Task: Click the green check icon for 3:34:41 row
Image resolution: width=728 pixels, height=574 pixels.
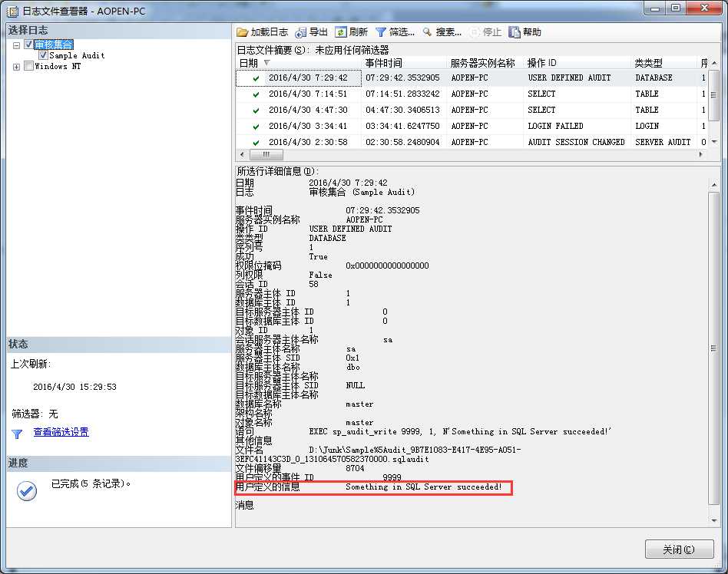Action: [256, 126]
